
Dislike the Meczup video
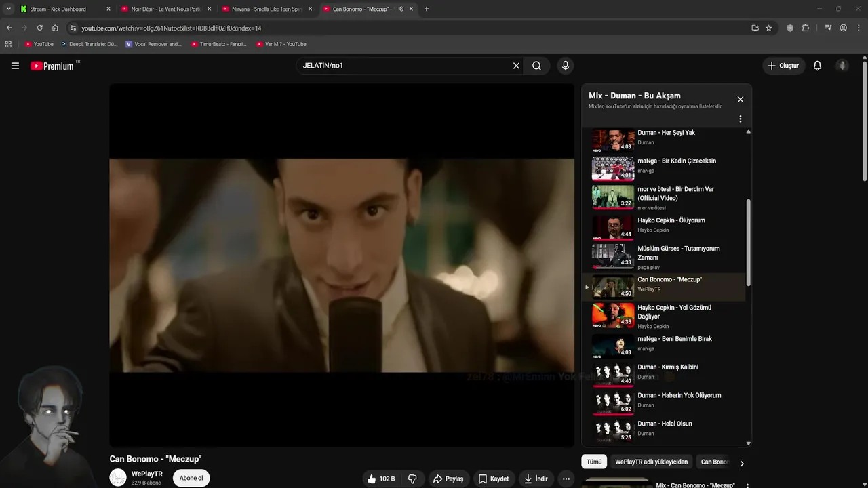(412, 479)
